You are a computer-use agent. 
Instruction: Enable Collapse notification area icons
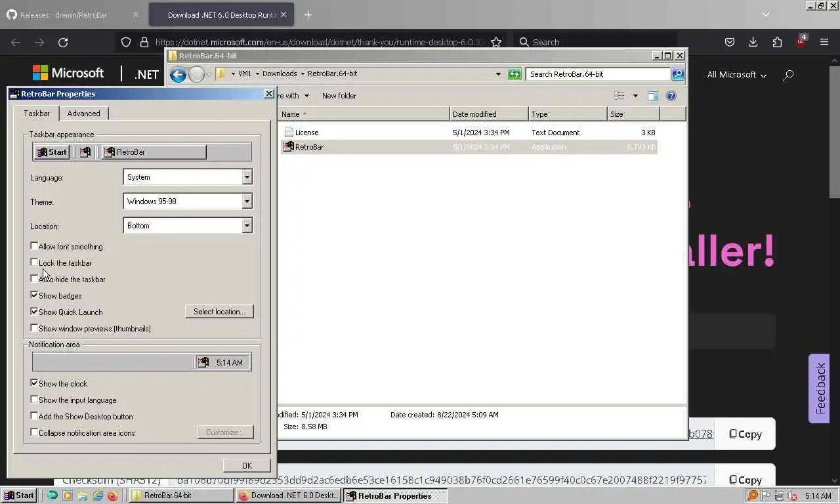coord(34,432)
